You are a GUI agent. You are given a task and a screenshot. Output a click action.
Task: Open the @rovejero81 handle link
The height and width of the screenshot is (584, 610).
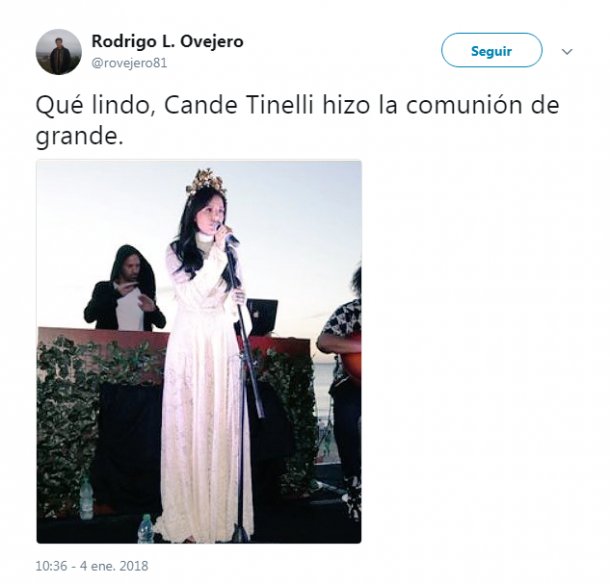(129, 63)
